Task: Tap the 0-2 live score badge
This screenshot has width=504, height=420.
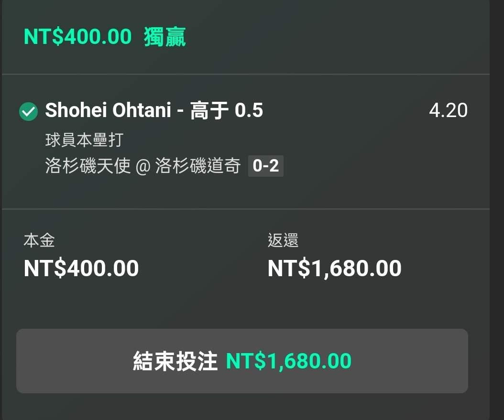Action: 265,166
